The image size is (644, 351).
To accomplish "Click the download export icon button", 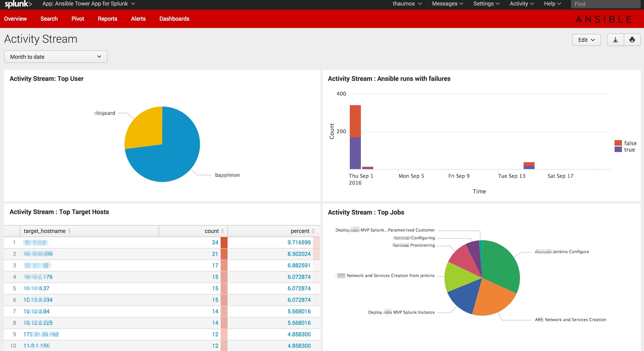I will pyautogui.click(x=615, y=40).
